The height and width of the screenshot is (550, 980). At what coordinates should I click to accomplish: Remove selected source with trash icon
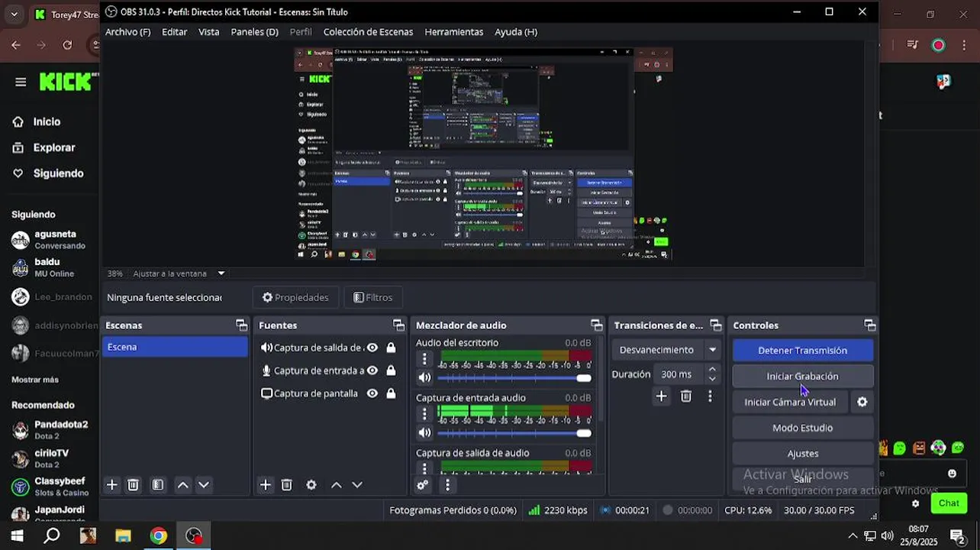click(287, 485)
